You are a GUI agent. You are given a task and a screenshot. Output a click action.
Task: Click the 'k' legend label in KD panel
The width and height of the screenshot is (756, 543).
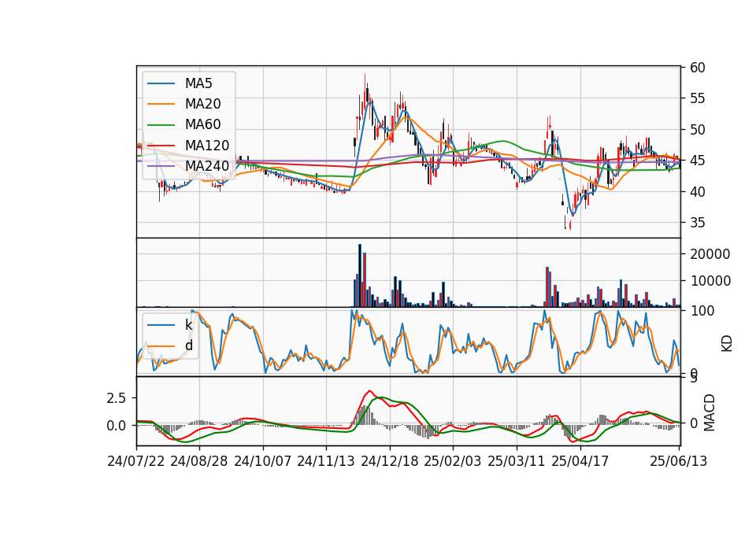(x=188, y=325)
